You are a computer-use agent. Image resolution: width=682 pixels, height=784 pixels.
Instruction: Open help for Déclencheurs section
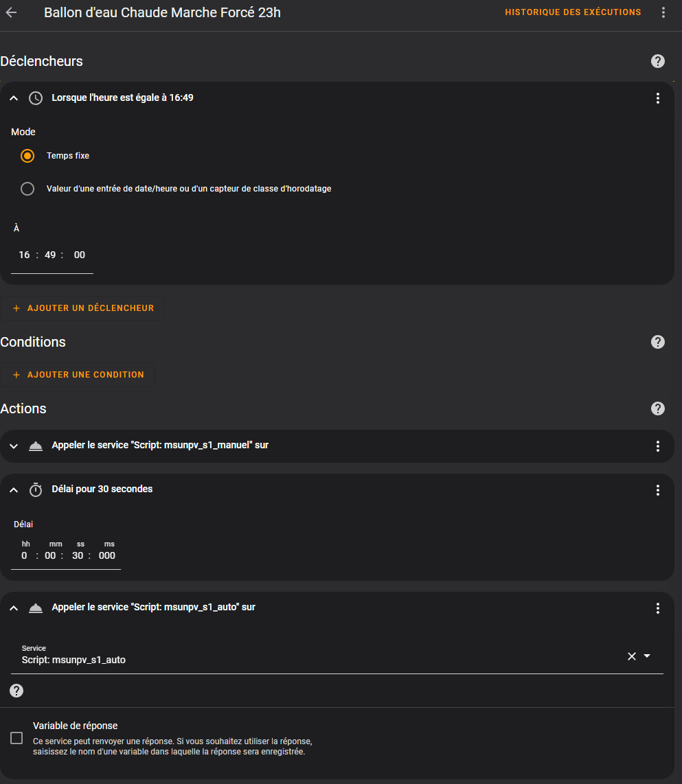tap(657, 61)
